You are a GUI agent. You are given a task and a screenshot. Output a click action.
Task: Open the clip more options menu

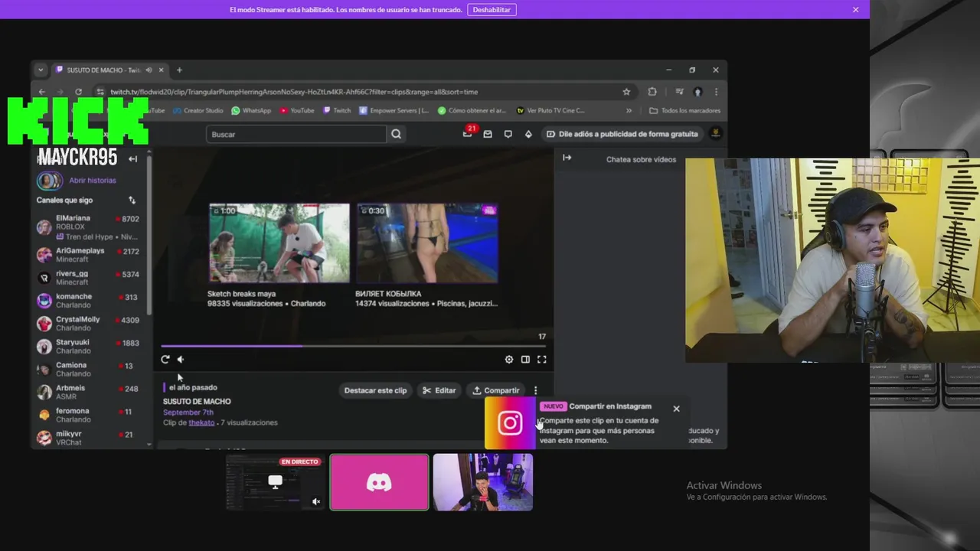(535, 390)
